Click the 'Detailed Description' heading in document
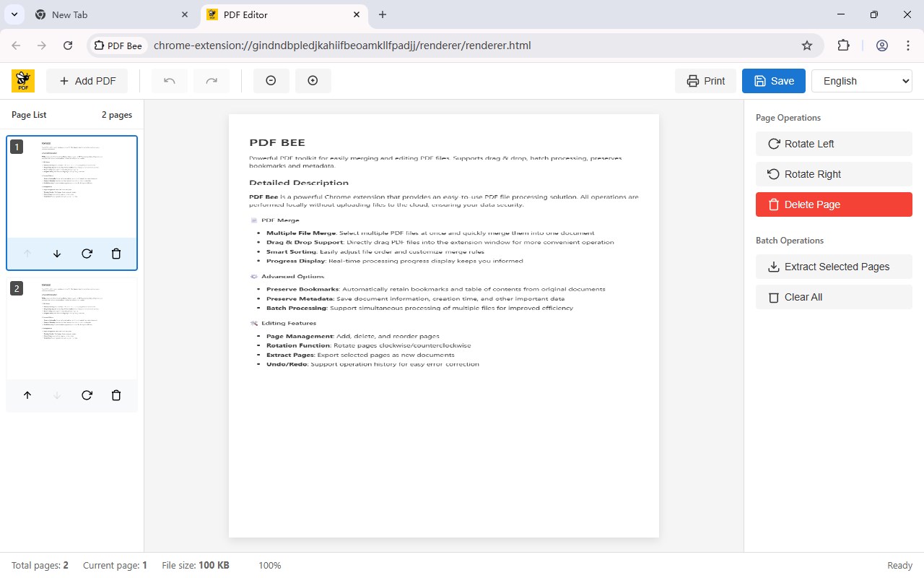This screenshot has width=924, height=578. pos(299,183)
